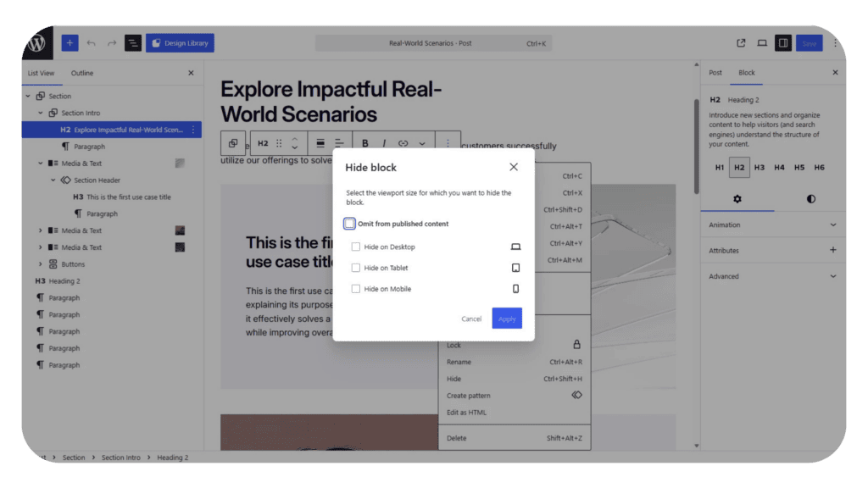
Task: Enable Hide on Desktop checkbox
Action: (355, 247)
